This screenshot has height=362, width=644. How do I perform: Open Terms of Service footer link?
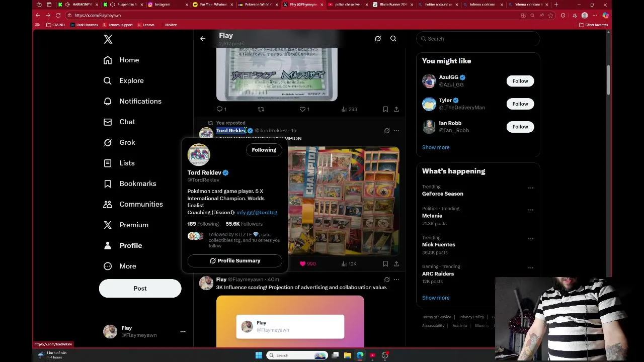(x=437, y=317)
